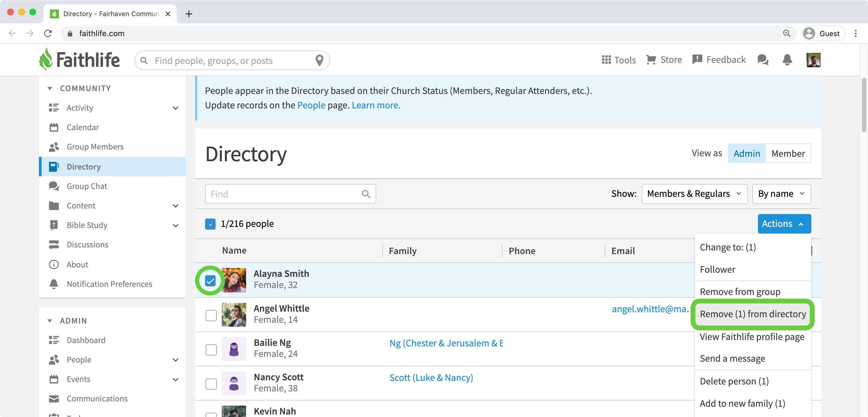Screen dimensions: 868x417
Task: Click the About info icon
Action: click(54, 264)
